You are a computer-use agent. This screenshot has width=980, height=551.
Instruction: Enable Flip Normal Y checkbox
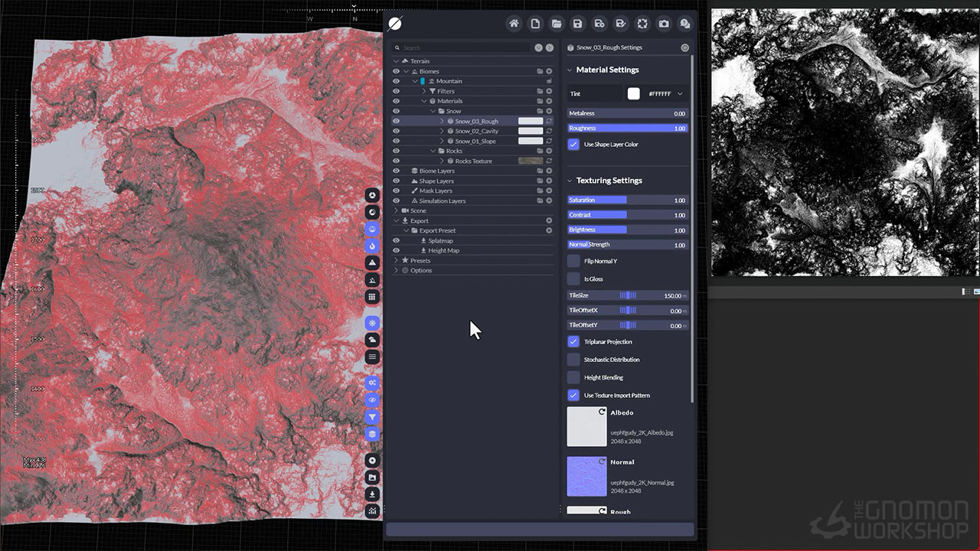click(573, 261)
